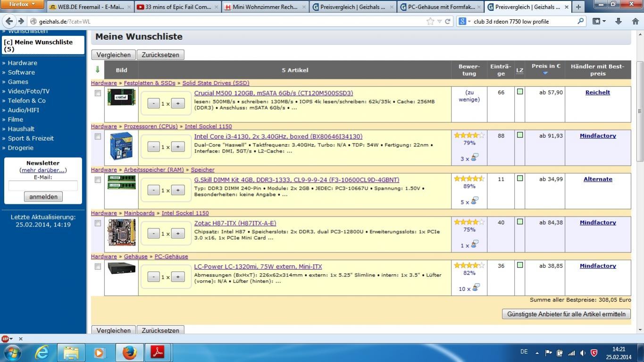Open the Firefox menu dropdown button
Image resolution: width=644 pixels, height=362 pixels.
(22, 5)
